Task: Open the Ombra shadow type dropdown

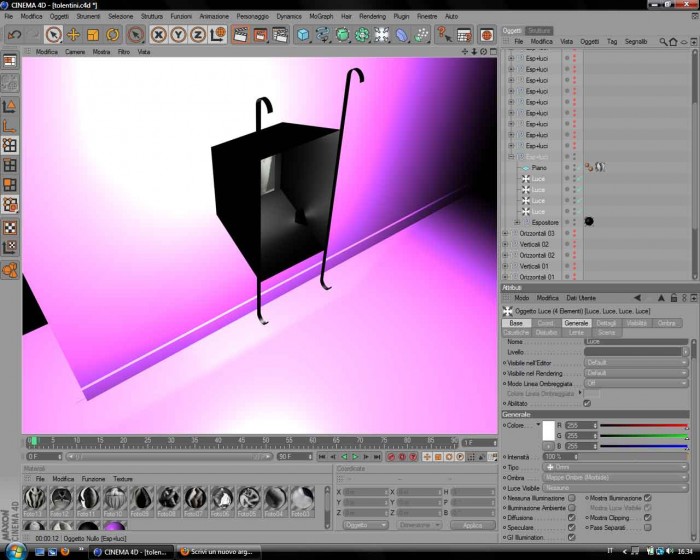Action: (x=615, y=478)
